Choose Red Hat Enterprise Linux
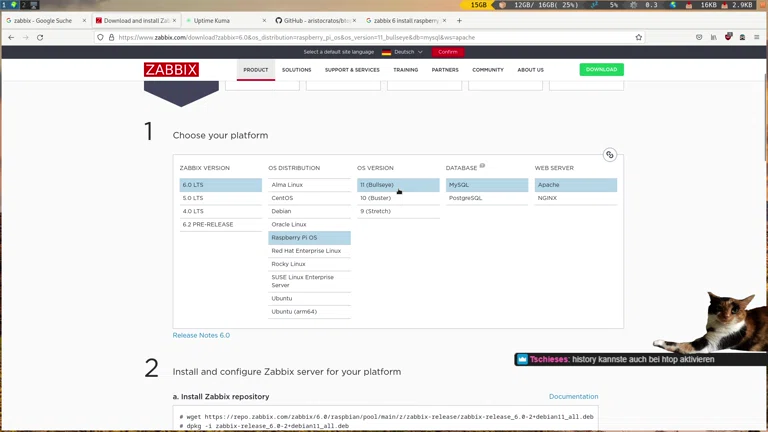Image resolution: width=768 pixels, height=432 pixels. click(x=309, y=251)
